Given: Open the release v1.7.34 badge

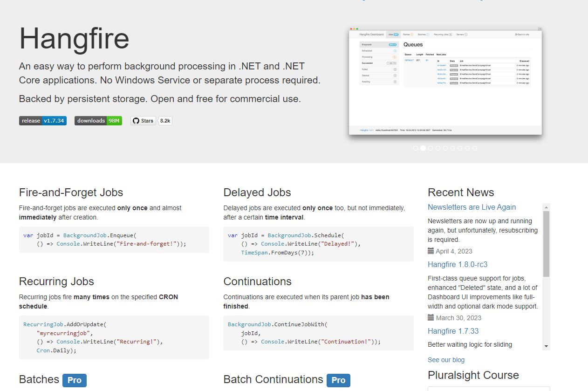Looking at the screenshot, I should pyautogui.click(x=43, y=121).
